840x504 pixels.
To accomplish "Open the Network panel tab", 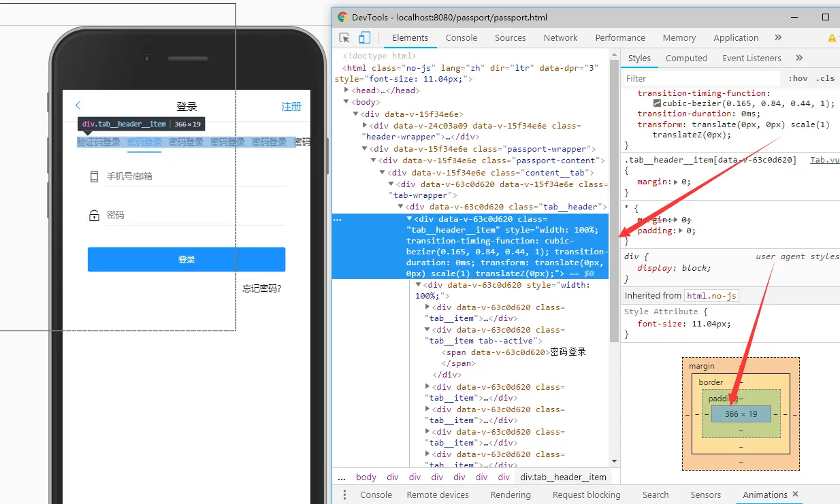I will tap(561, 38).
